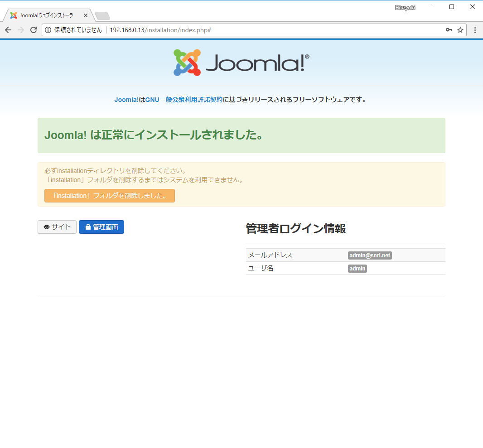Open the サイト button with eye icon
Screen dimensions: 483x448
[x=57, y=227]
